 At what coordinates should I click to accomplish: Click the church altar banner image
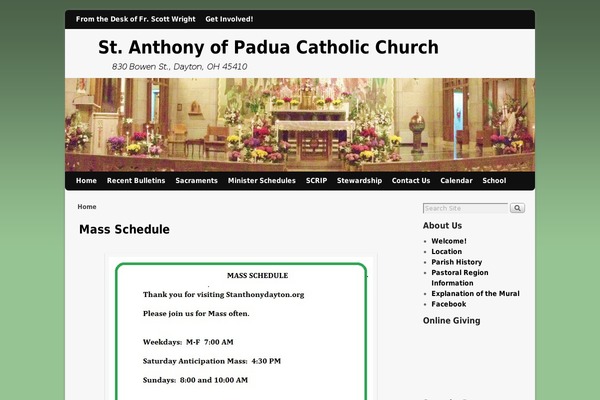(x=300, y=125)
